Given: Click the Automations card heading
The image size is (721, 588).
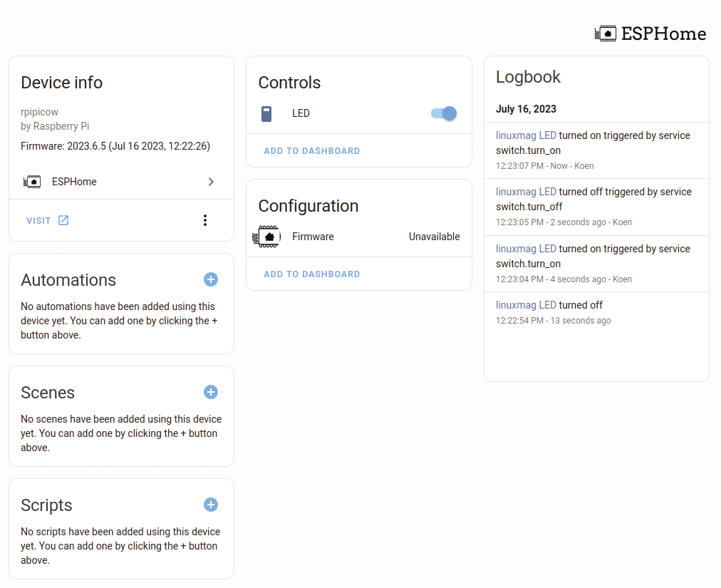Looking at the screenshot, I should coord(68,279).
